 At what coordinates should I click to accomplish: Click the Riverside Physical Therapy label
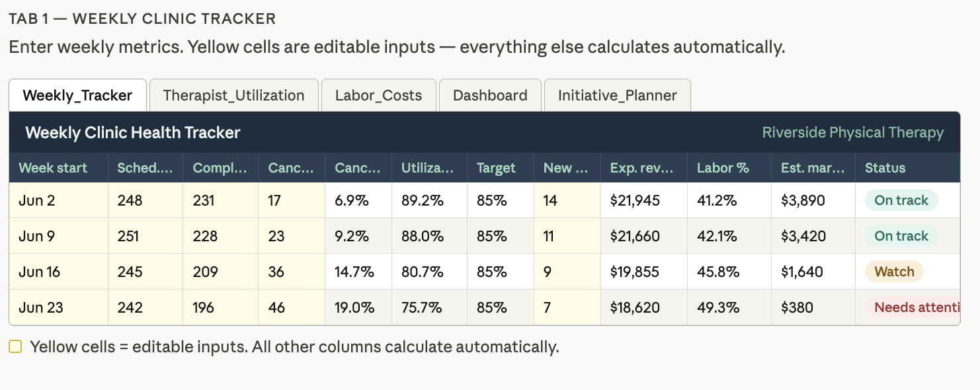(852, 132)
